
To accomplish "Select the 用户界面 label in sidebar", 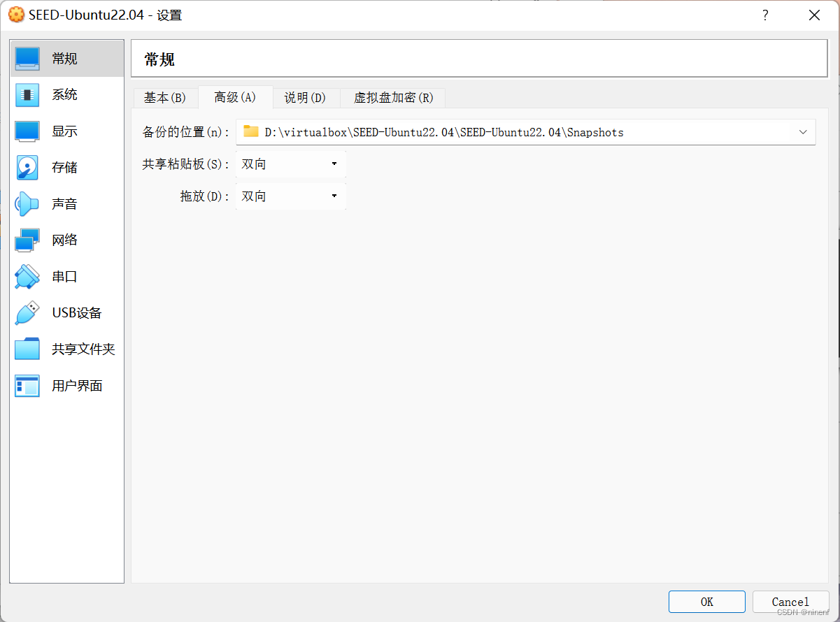I will (x=77, y=386).
